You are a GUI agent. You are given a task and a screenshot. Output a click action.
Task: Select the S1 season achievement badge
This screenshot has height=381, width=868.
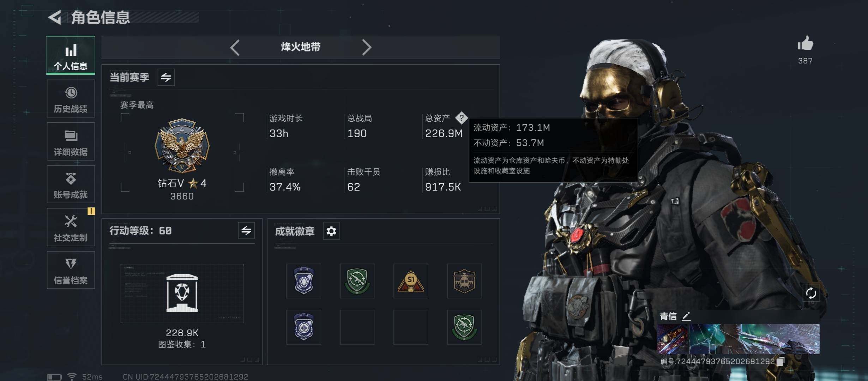[x=411, y=281]
